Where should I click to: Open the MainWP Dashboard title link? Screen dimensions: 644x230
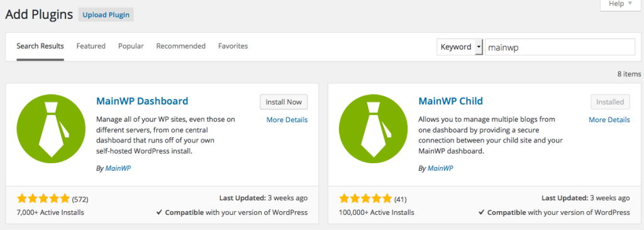pyautogui.click(x=142, y=101)
